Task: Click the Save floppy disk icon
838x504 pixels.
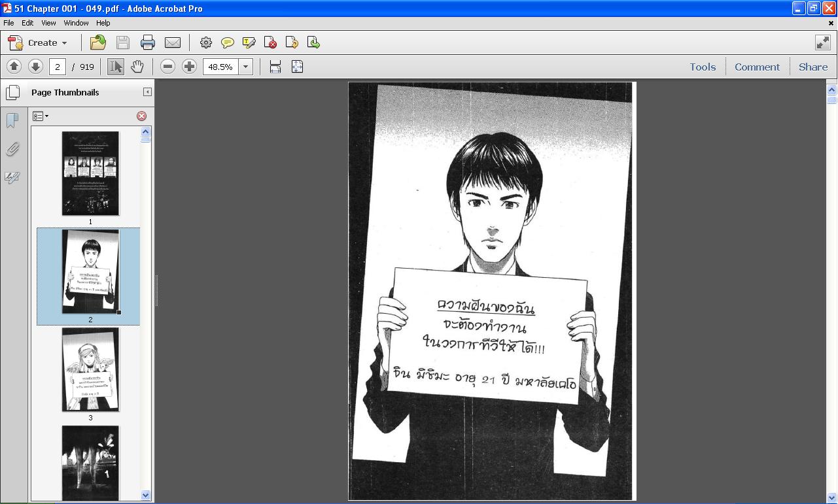Action: (122, 42)
